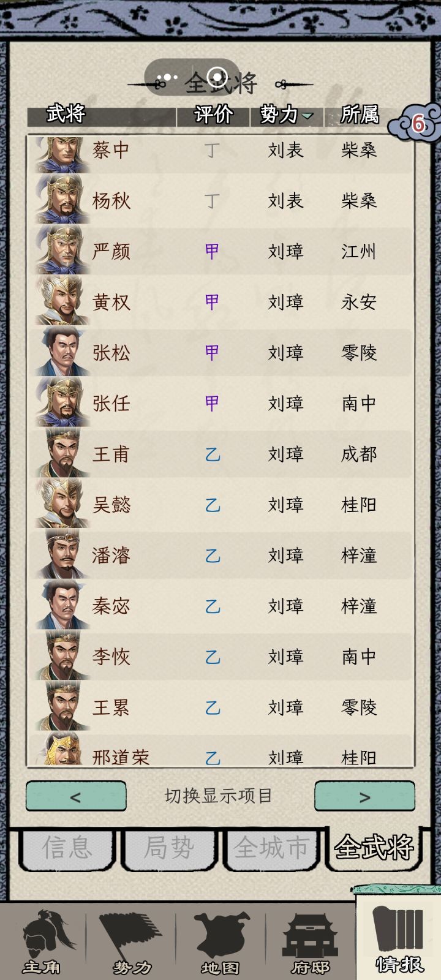This screenshot has height=980, width=441.
Task: Go to next display item with > button
Action: (365, 796)
